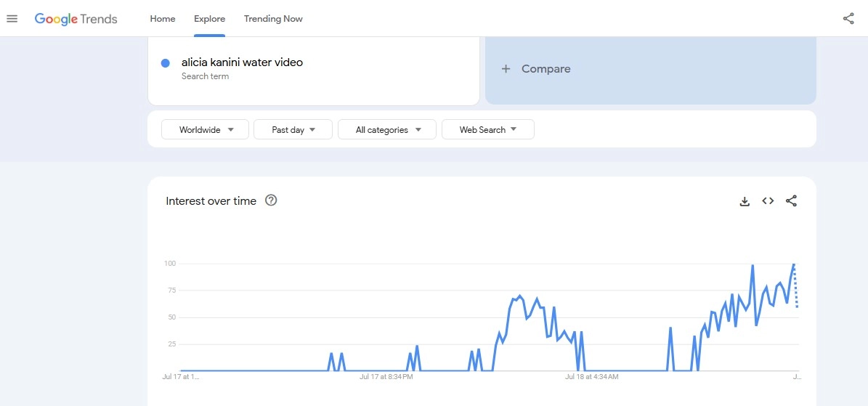This screenshot has height=406, width=868.
Task: Select the Explore tab
Action: coord(209,19)
